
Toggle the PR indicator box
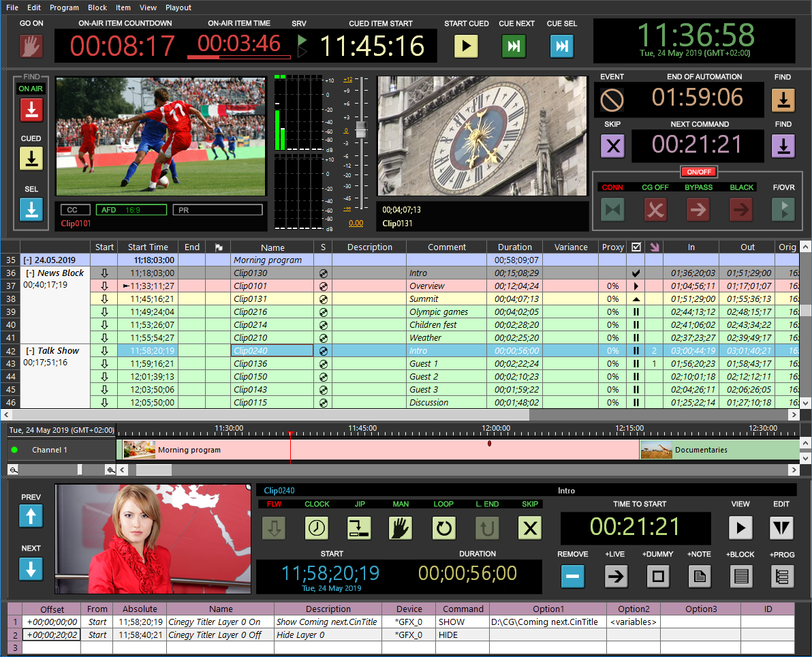pos(217,210)
